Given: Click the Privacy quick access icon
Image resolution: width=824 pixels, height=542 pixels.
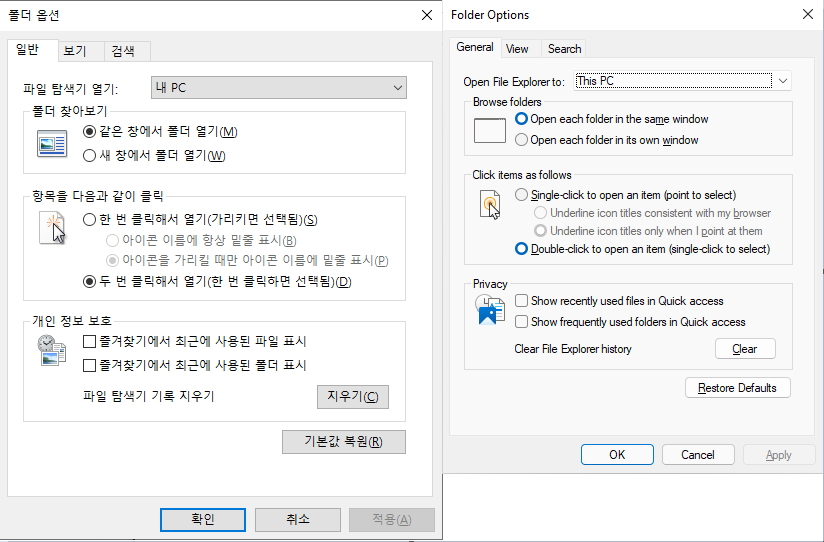Looking at the screenshot, I should pyautogui.click(x=490, y=310).
